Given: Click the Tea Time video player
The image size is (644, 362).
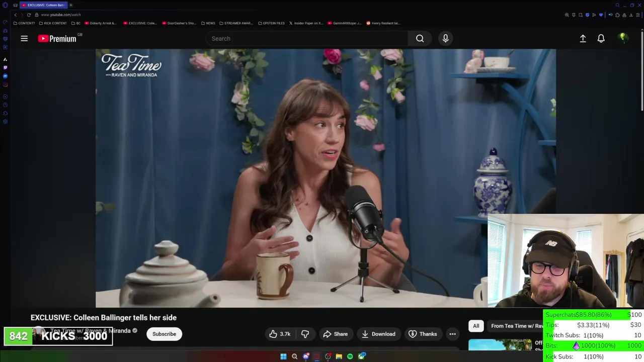Looking at the screenshot, I should (326, 178).
